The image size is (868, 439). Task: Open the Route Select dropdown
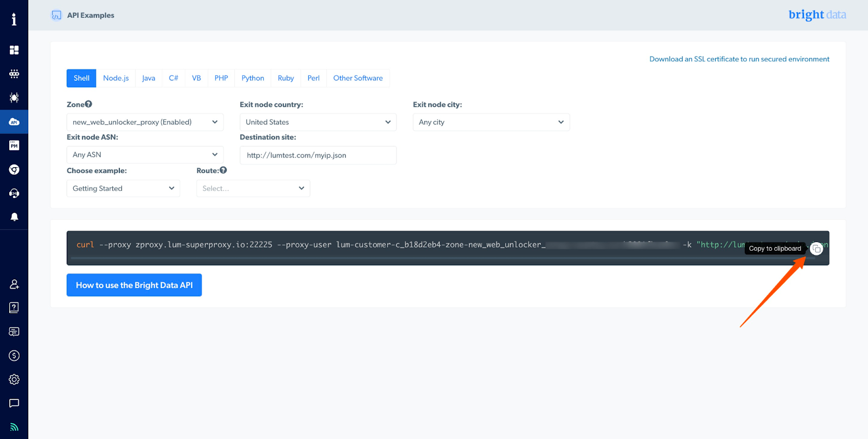(253, 188)
